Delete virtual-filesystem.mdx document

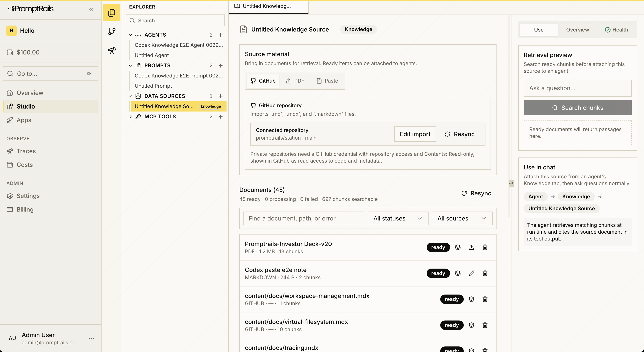(485, 325)
